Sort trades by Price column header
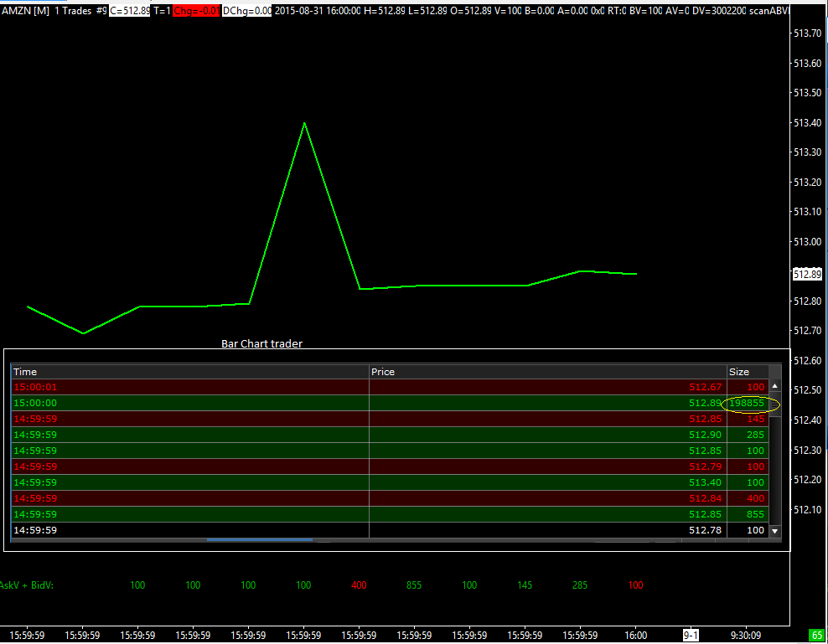Viewport: 828px width, 644px height. point(547,372)
